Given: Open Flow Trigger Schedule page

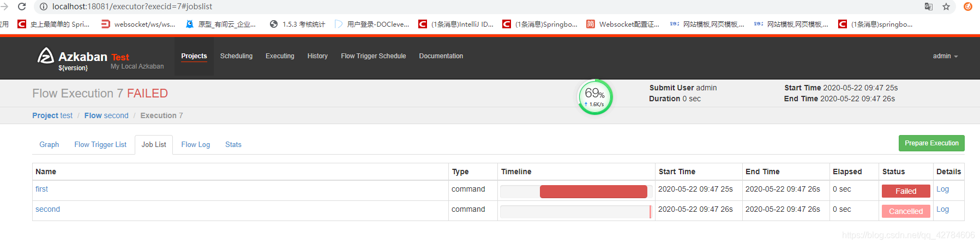Looking at the screenshot, I should pos(374,56).
